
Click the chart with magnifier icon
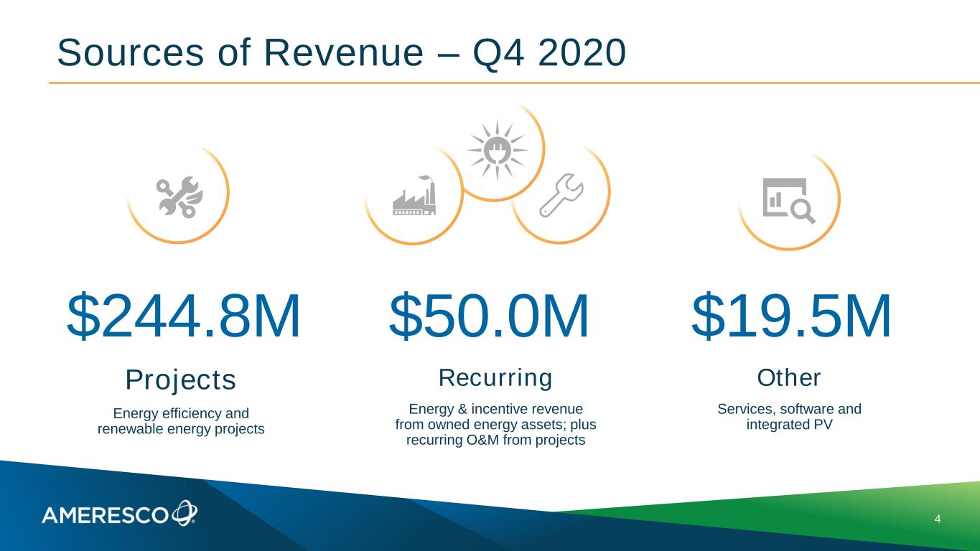(x=788, y=200)
